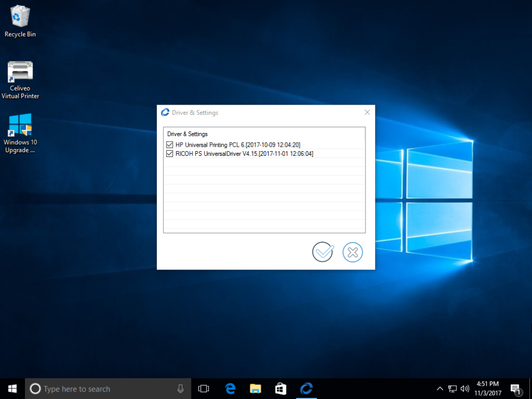532x399 pixels.
Task: Show hidden system tray icons
Action: 440,389
